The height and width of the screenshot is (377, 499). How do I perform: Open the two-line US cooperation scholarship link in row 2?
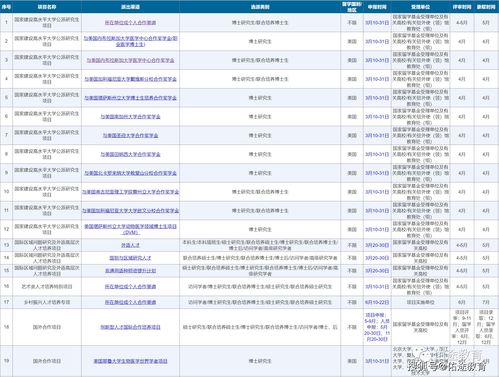click(130, 41)
